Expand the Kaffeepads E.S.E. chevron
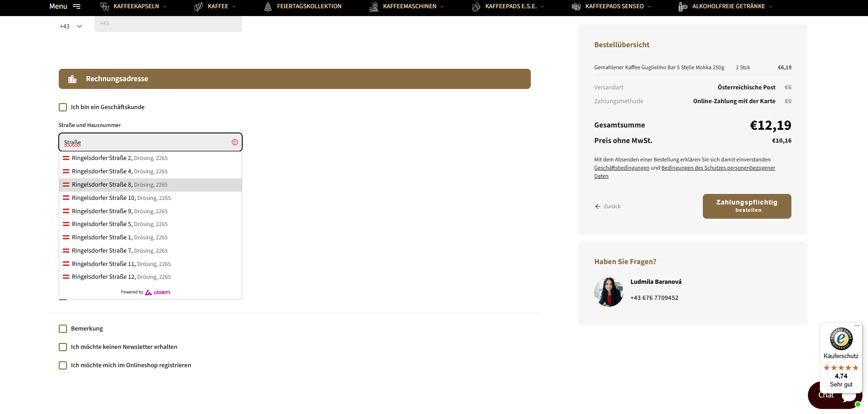This screenshot has width=868, height=414. pyautogui.click(x=542, y=6)
